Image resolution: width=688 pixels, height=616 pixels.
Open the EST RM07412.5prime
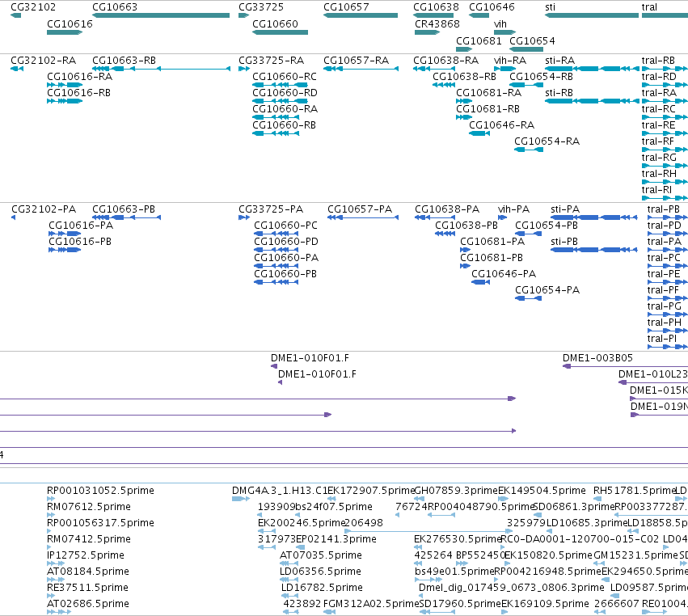(x=49, y=546)
